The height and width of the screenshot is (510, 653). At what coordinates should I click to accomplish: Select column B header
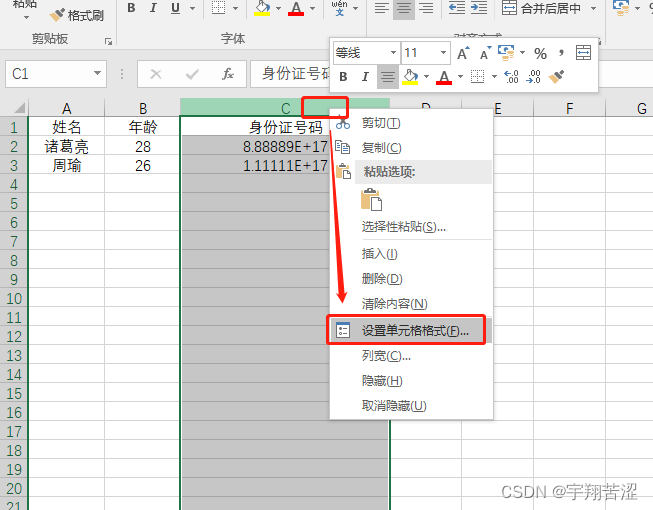coord(142,108)
